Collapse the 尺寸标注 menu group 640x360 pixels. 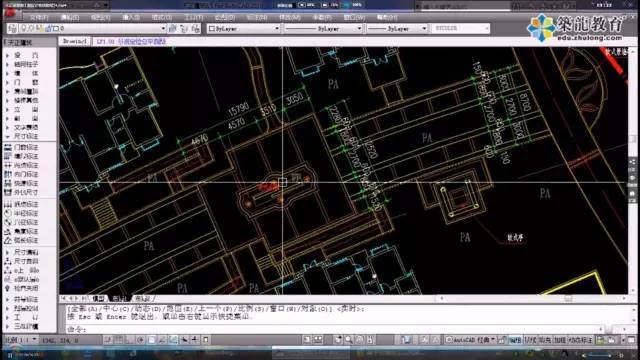point(22,136)
